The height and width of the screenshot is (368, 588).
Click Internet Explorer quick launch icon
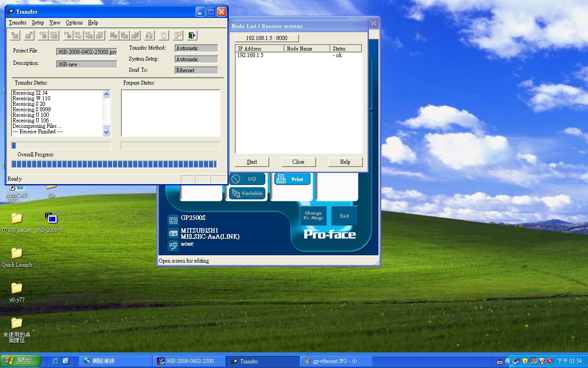click(56, 361)
